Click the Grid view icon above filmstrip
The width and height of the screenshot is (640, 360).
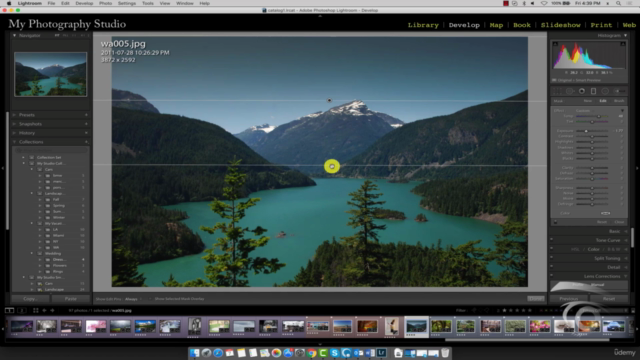coord(36,310)
